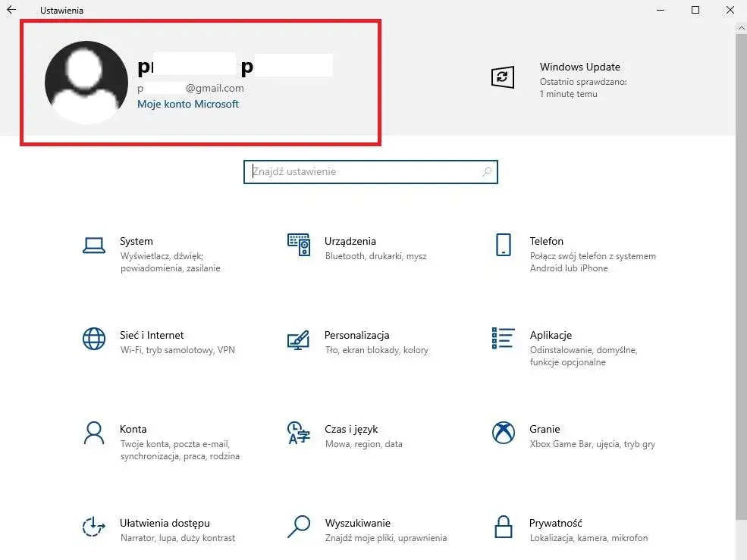Viewport: 747px width, 560px height.
Task: Click the Znajdź ustawienie search field
Action: (341, 172)
